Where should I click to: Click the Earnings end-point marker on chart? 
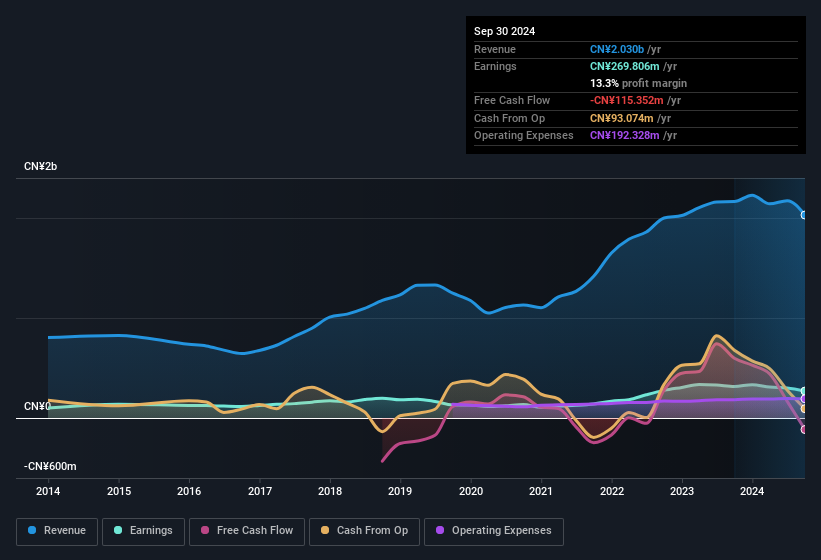pyautogui.click(x=804, y=391)
